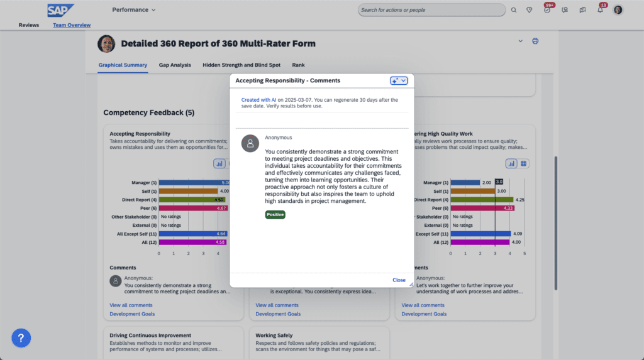Switch to the Gap Analysis tab

175,65
